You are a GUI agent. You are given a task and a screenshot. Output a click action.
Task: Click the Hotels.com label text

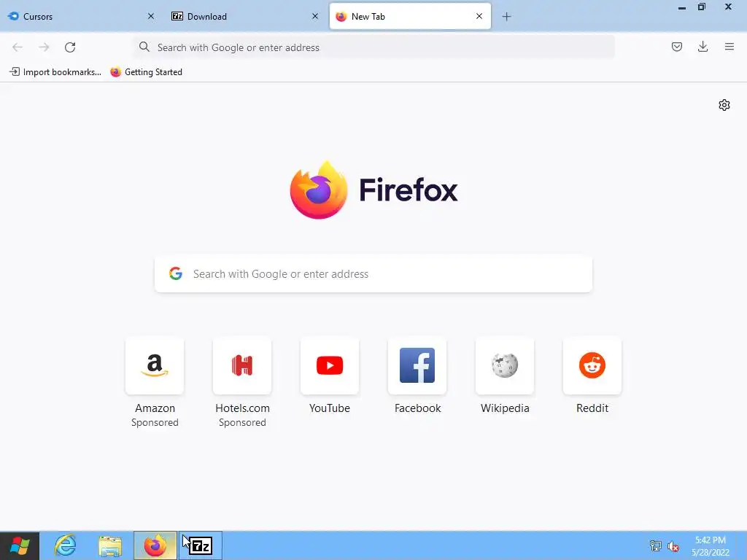coord(242,408)
